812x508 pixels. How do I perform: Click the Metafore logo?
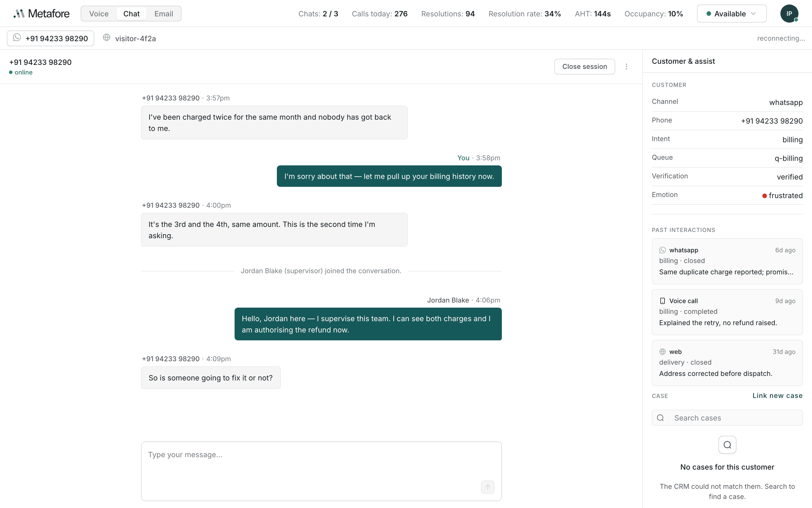[41, 14]
